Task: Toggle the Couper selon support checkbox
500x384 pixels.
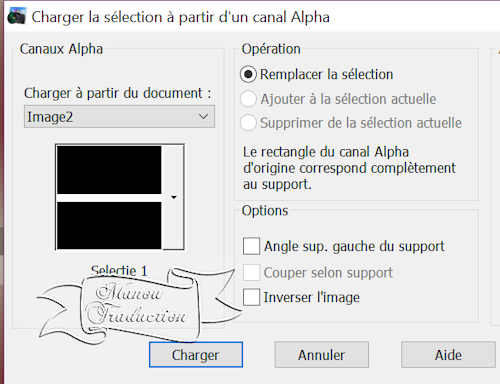Action: pyautogui.click(x=251, y=273)
